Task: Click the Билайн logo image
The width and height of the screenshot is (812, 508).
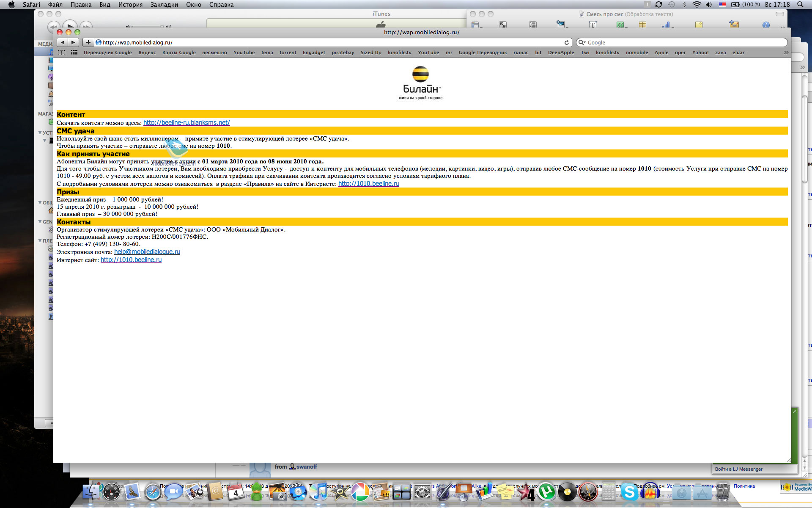Action: (x=420, y=83)
